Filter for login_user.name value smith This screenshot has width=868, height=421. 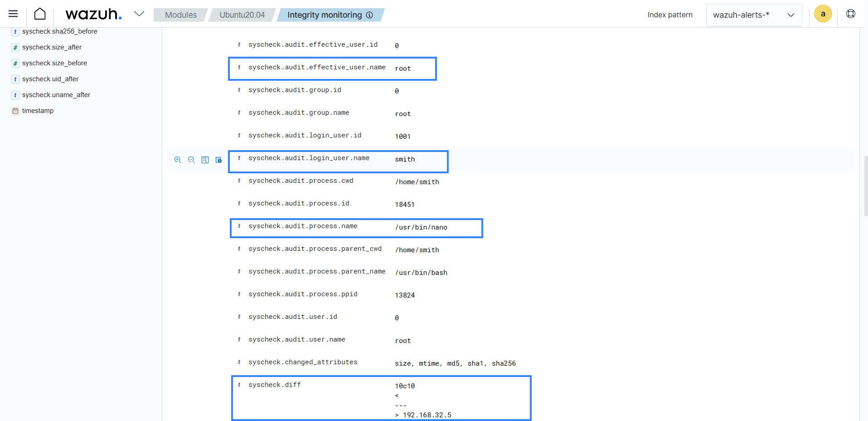coord(178,160)
